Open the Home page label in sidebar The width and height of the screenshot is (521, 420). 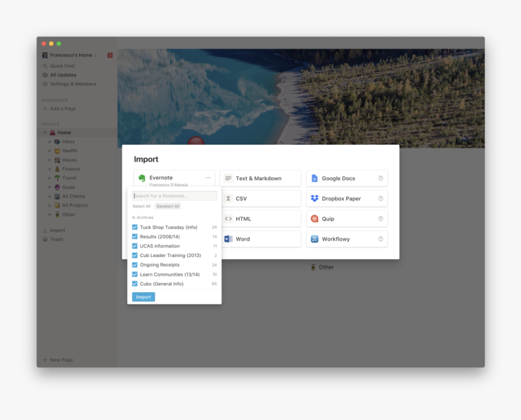[64, 133]
